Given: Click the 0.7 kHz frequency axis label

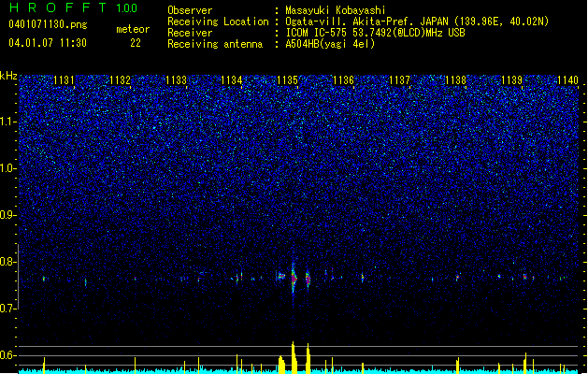Looking at the screenshot, I should (7, 309).
